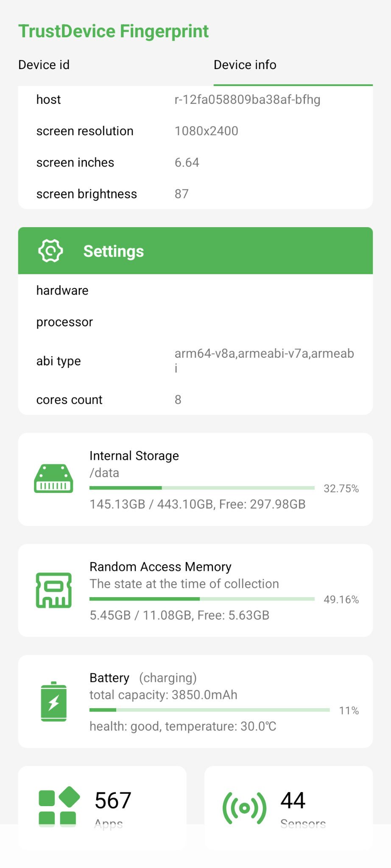This screenshot has height=868, width=391.
Task: Switch to the Device id tab
Action: click(x=44, y=65)
